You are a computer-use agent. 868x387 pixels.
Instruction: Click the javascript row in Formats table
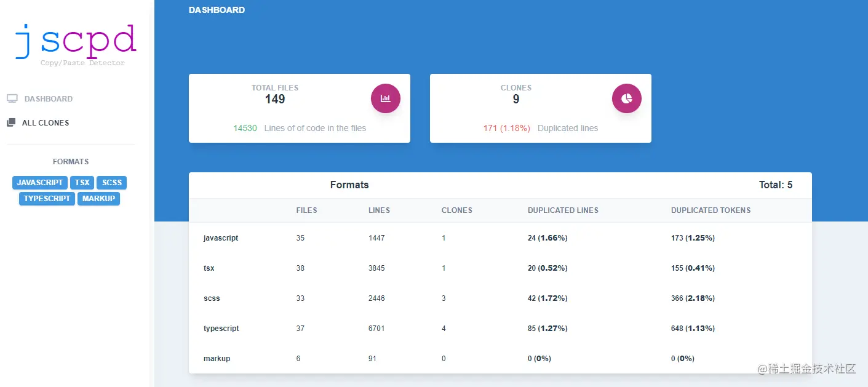pyautogui.click(x=500, y=237)
